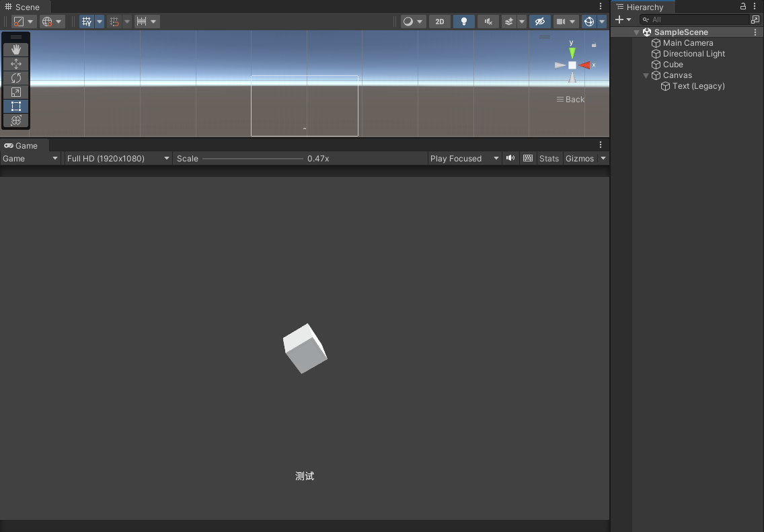Select the Move tool
This screenshot has height=532, width=764.
[16, 64]
